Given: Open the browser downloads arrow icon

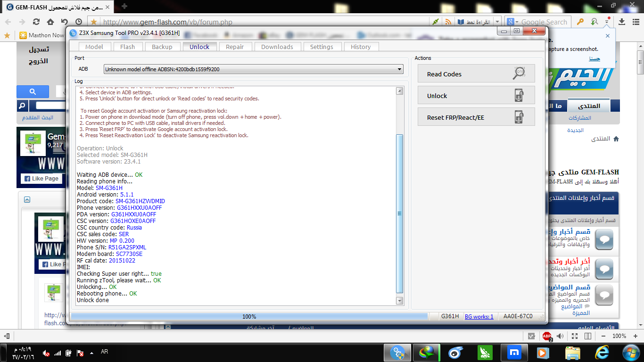Looking at the screenshot, I should pyautogui.click(x=622, y=22).
